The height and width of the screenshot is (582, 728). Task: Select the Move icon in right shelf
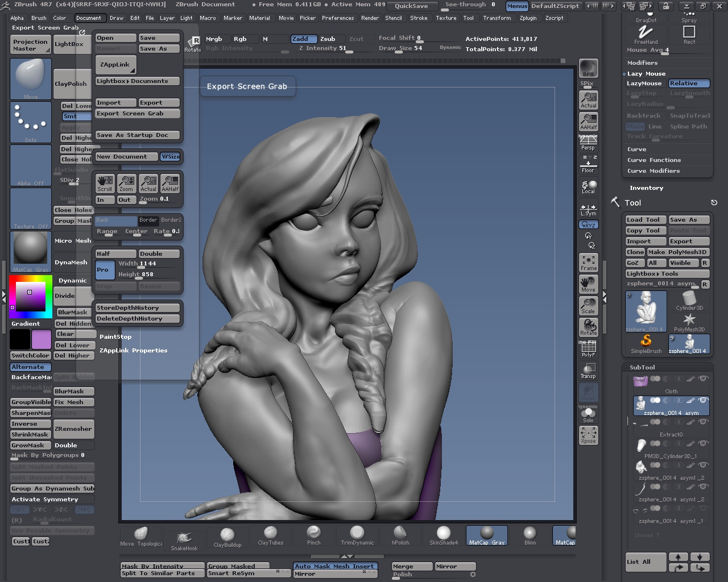(588, 284)
